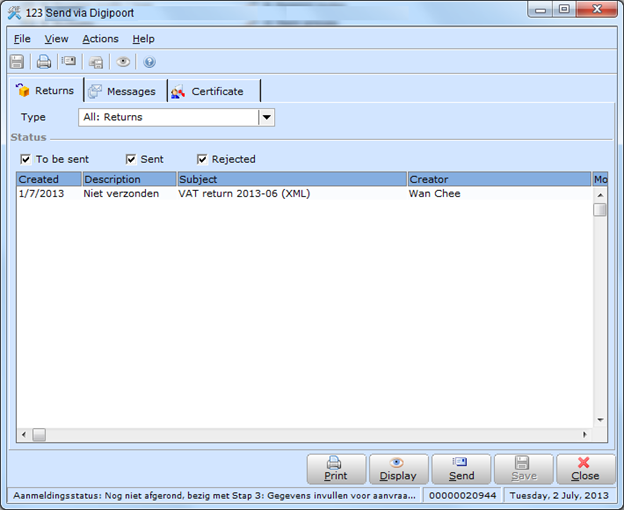
Task: Click the horizontal scrollbar left arrow
Action: point(24,434)
